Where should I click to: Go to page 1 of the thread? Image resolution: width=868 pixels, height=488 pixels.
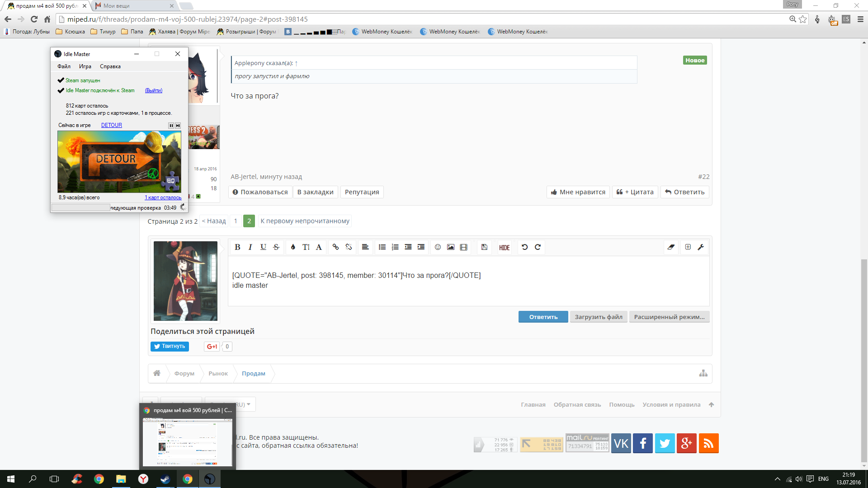pyautogui.click(x=236, y=221)
